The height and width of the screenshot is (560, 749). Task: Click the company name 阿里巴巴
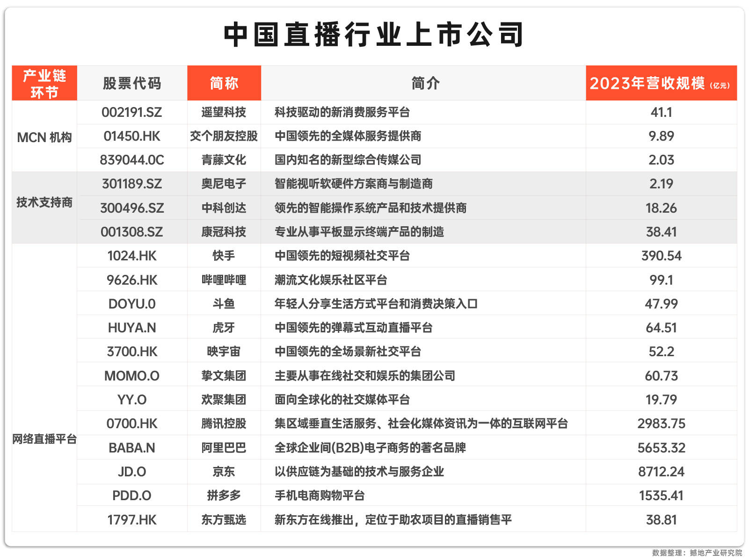224,448
